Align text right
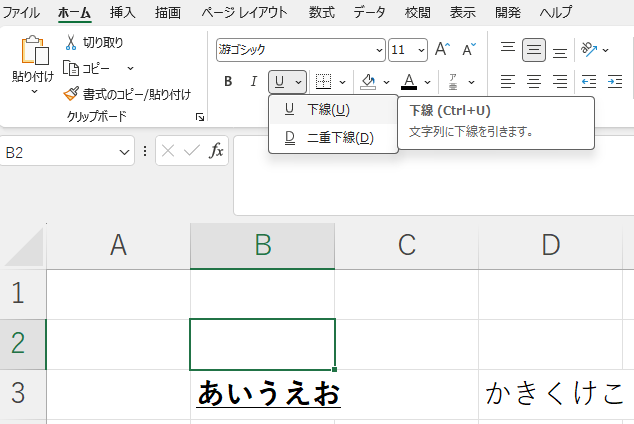 (x=560, y=82)
